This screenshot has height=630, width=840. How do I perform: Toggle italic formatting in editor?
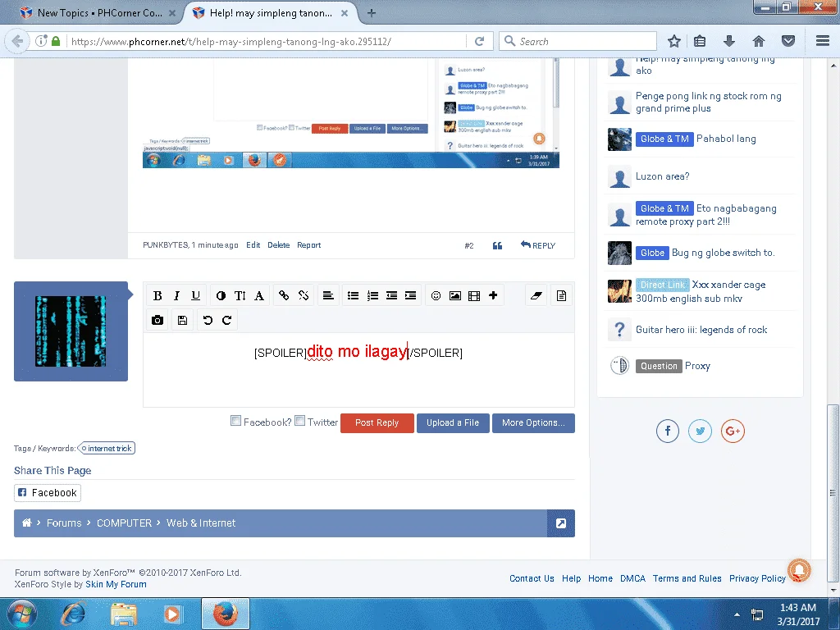[176, 295]
